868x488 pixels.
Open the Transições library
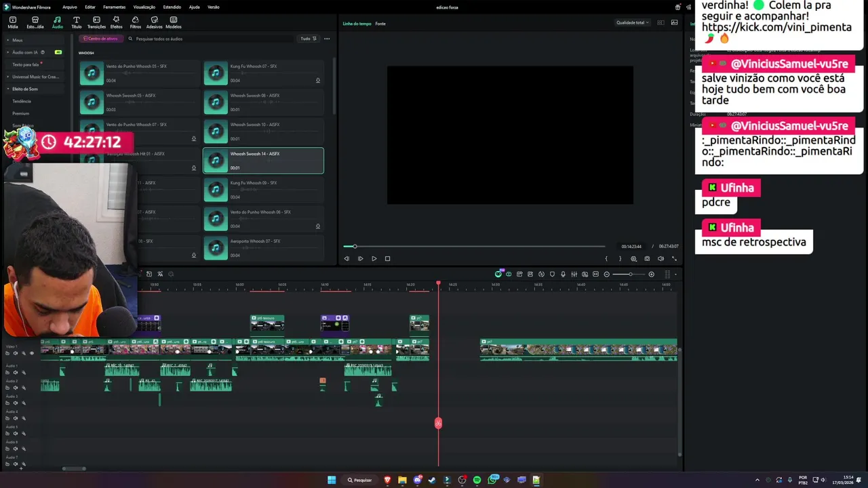[96, 22]
